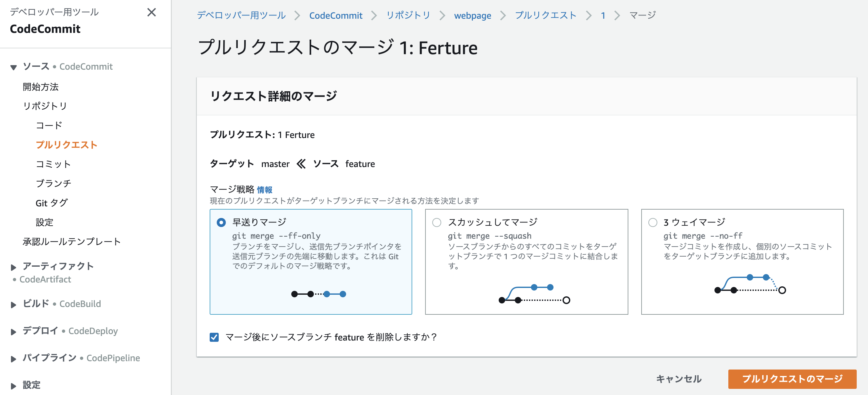Click キャンセル button
The image size is (868, 395).
click(679, 379)
